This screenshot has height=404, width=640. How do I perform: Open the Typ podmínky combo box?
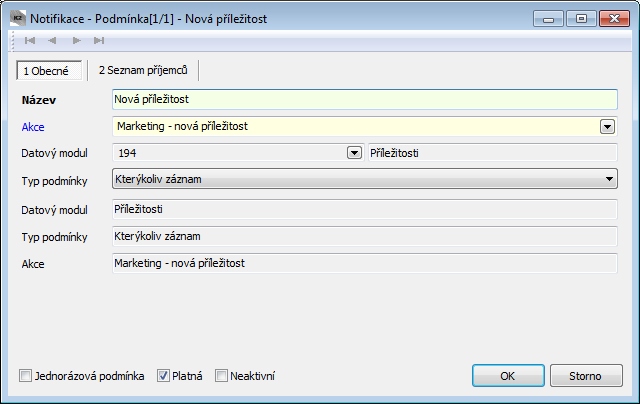click(364, 179)
